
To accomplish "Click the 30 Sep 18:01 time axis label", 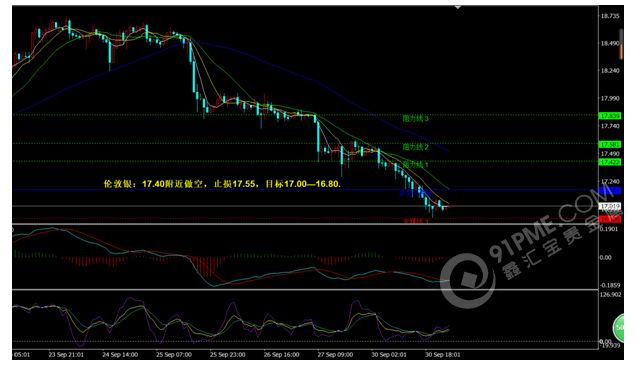I will (x=443, y=354).
